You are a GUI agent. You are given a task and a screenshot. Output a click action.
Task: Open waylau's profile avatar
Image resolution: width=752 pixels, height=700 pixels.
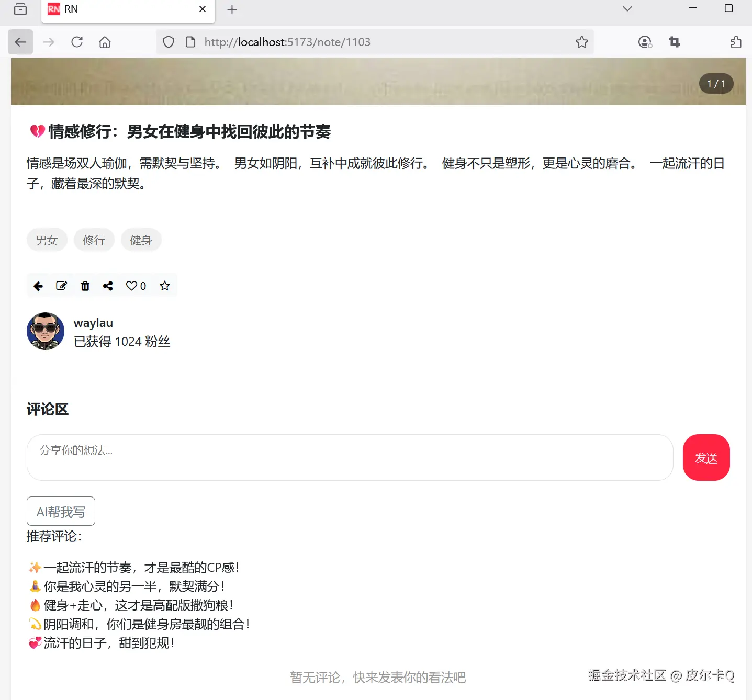(46, 331)
